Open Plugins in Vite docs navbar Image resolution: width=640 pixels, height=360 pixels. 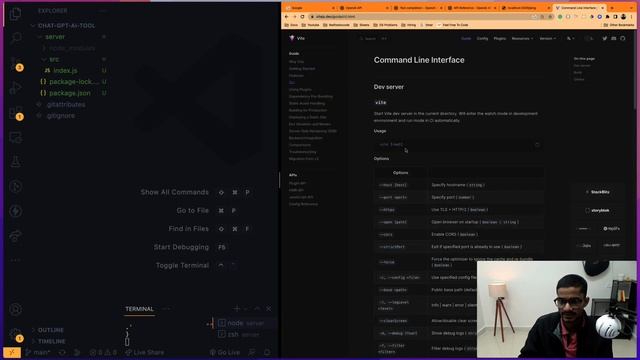[500, 38]
